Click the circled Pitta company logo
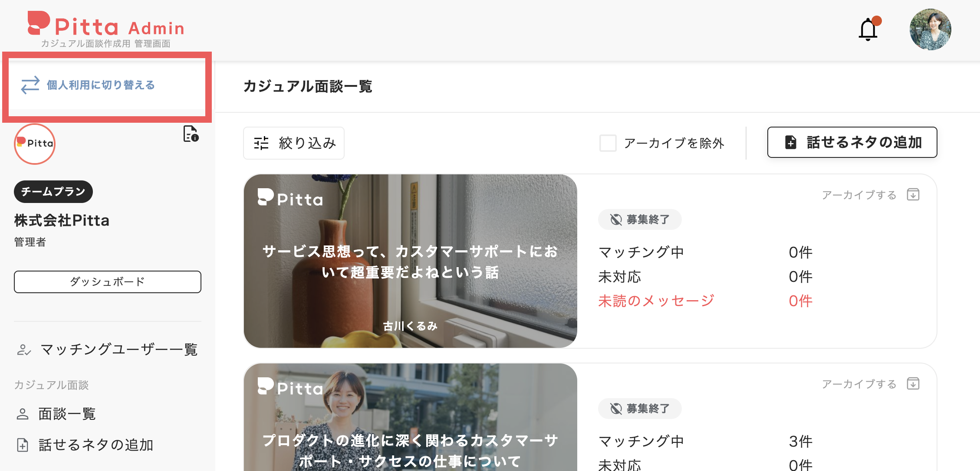This screenshot has width=980, height=471. click(x=35, y=144)
